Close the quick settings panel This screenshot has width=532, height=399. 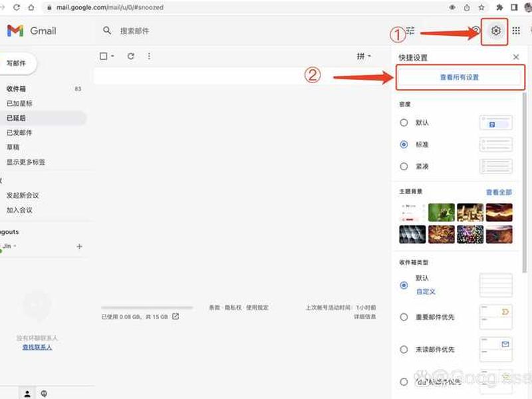[x=516, y=57]
